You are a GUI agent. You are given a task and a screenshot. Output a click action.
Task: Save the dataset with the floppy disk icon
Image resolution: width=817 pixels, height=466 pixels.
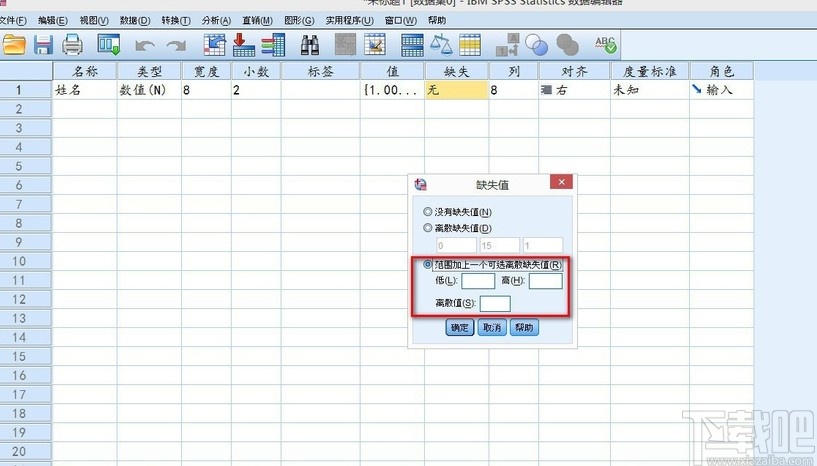(43, 45)
